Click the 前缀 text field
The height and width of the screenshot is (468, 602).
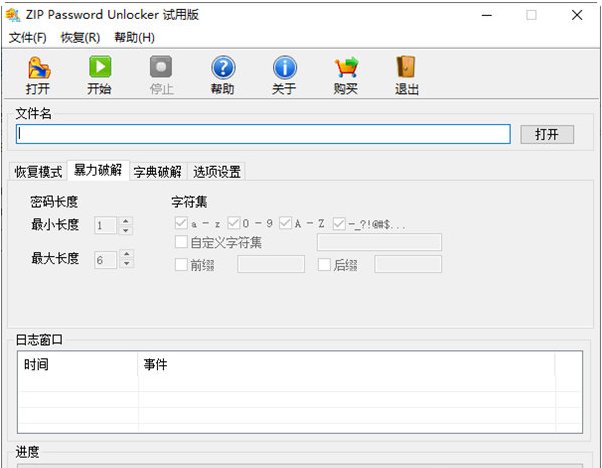click(271, 264)
